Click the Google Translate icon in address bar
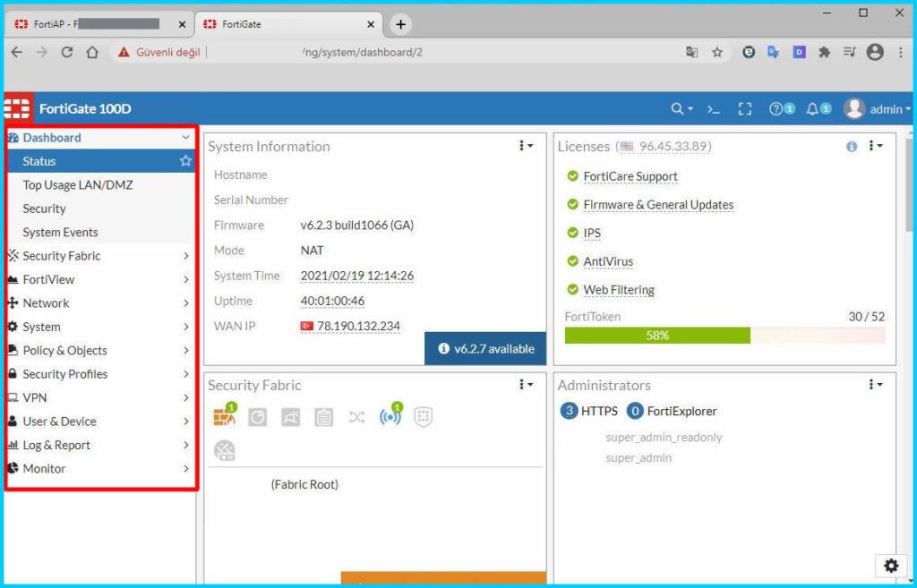This screenshot has width=917, height=588. tap(691, 53)
